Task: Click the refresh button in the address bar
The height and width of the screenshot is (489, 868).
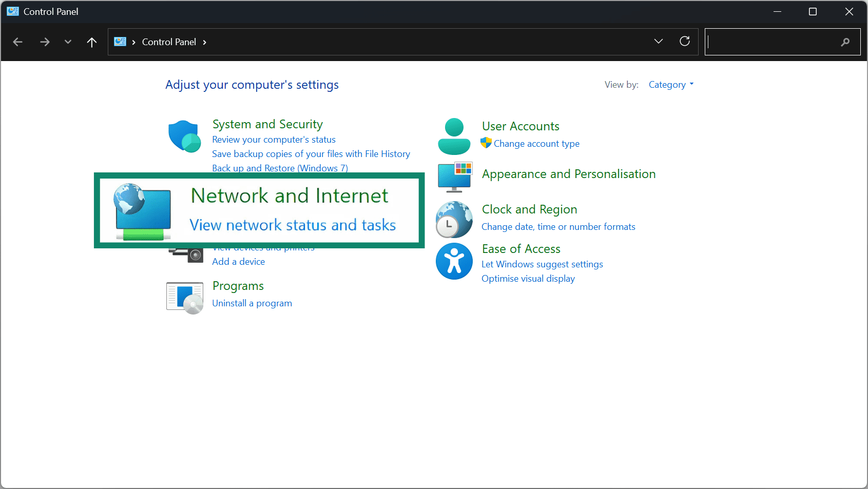Action: (685, 41)
